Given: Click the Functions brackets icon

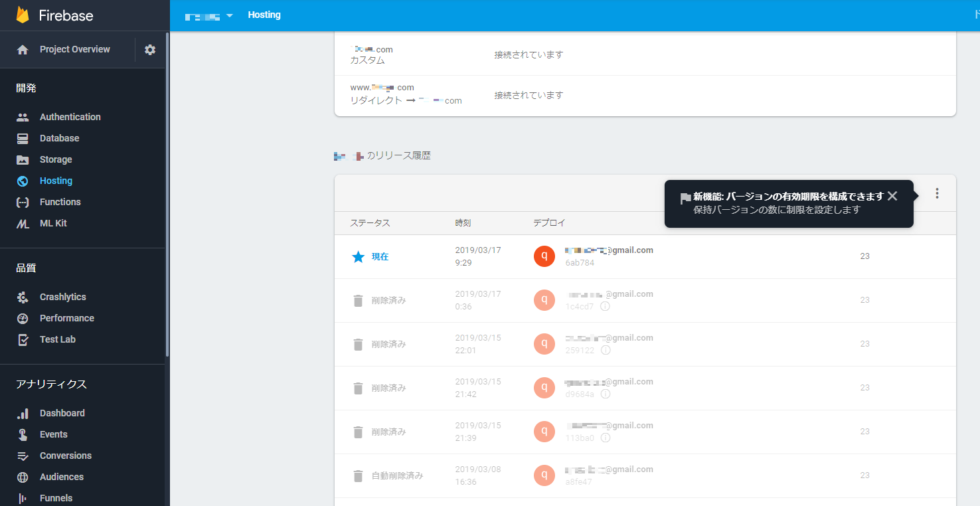Looking at the screenshot, I should tap(23, 202).
